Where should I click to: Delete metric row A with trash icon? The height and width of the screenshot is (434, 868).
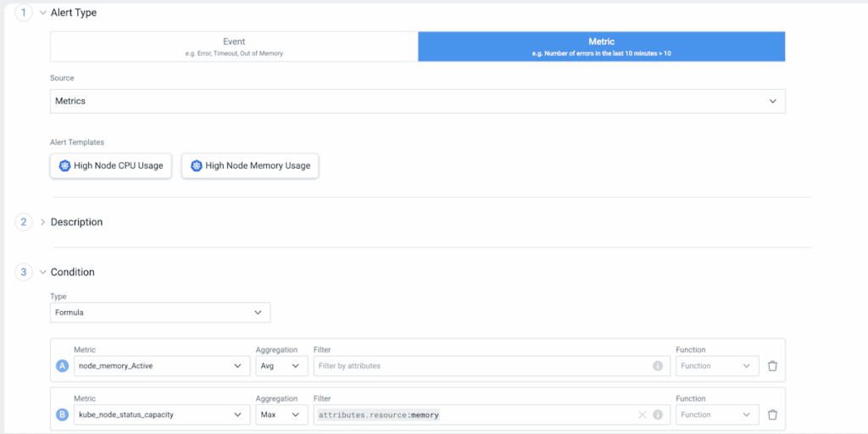[772, 366]
